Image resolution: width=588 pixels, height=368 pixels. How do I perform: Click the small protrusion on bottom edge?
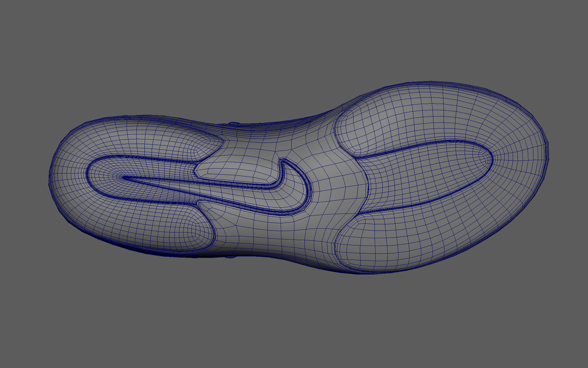[x=230, y=257]
